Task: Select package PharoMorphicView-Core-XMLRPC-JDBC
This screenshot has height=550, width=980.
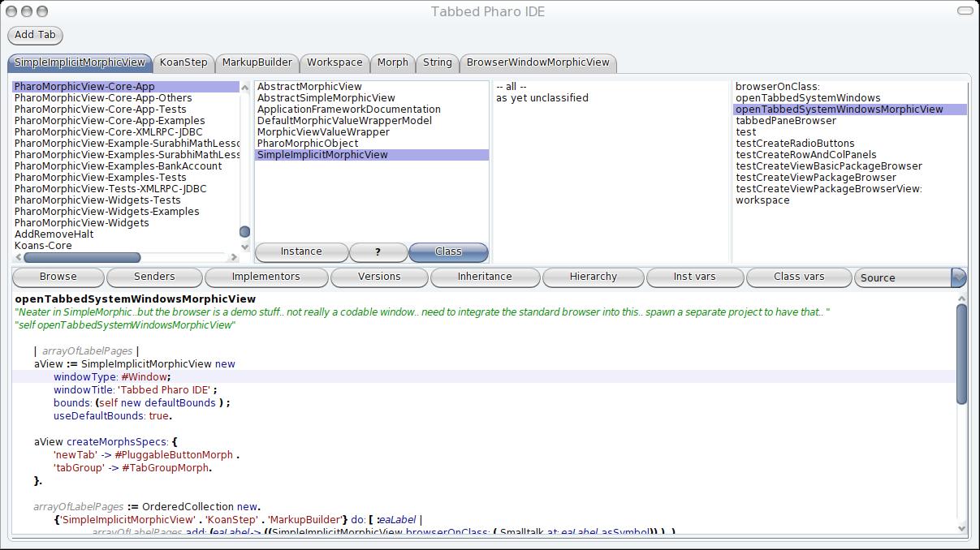Action: pyautogui.click(x=126, y=132)
